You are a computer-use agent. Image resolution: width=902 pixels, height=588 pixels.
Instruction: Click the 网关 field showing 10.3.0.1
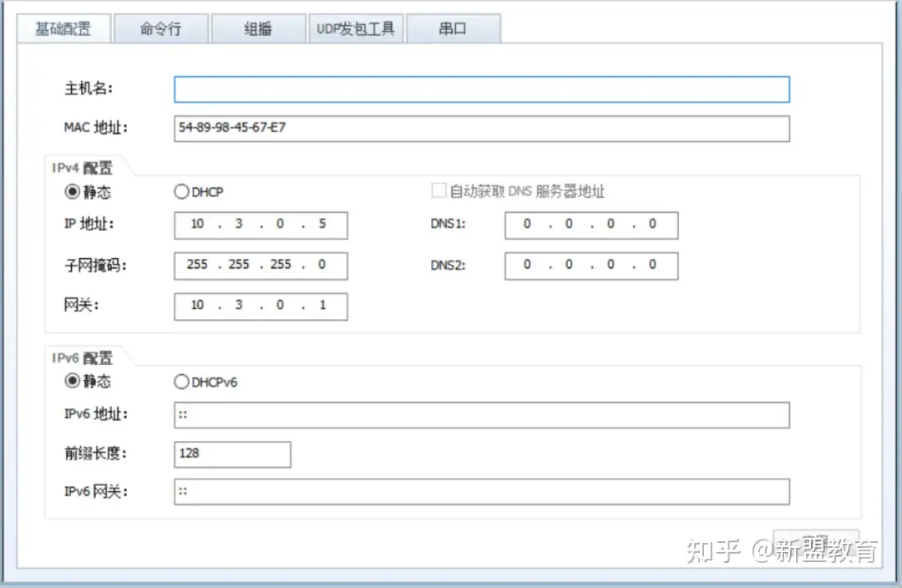tap(261, 306)
